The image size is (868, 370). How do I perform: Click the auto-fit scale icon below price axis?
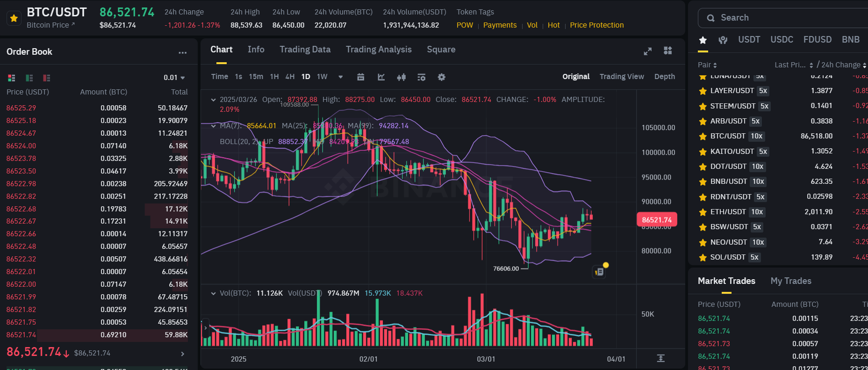coord(661,358)
